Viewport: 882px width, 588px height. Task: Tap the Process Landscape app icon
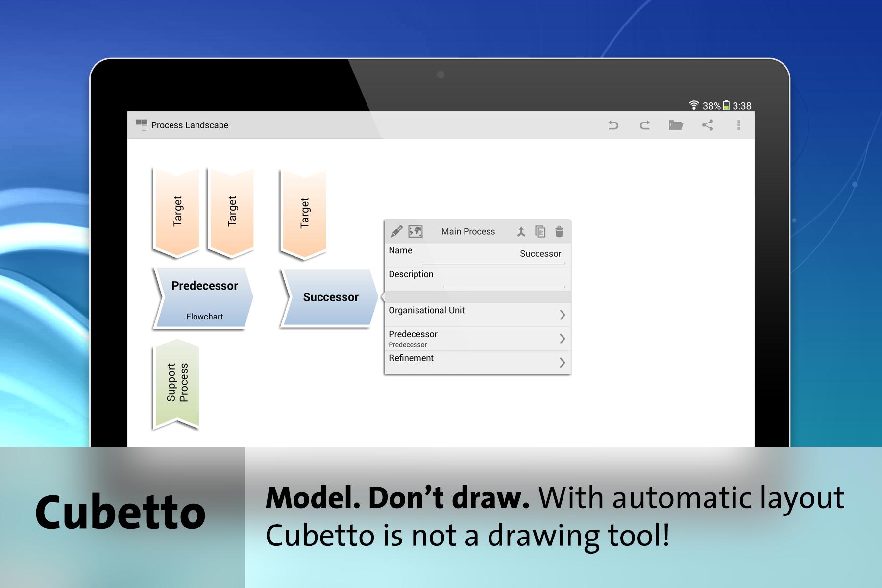142,124
